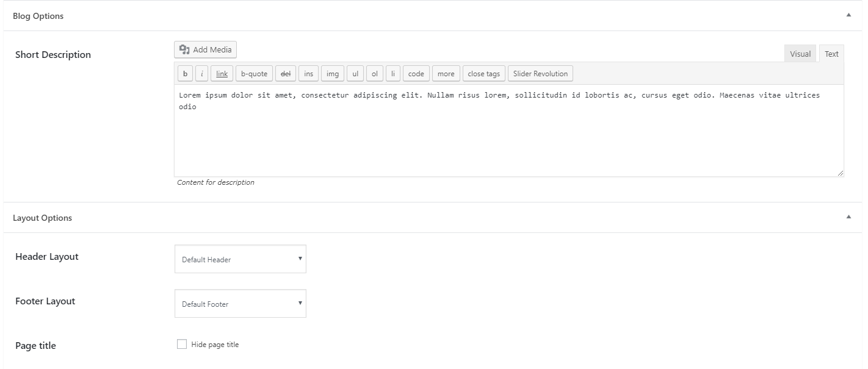868x369 pixels.
Task: Insert unordered list with ul button
Action: [355, 74]
